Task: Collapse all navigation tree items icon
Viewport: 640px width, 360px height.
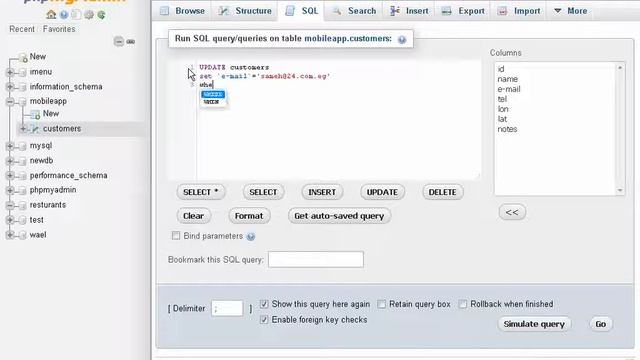Action: [x=118, y=42]
